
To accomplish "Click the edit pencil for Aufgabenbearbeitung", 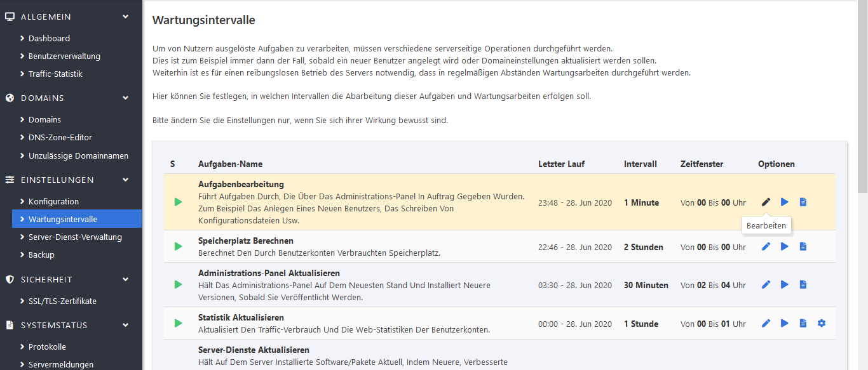I will tap(766, 202).
